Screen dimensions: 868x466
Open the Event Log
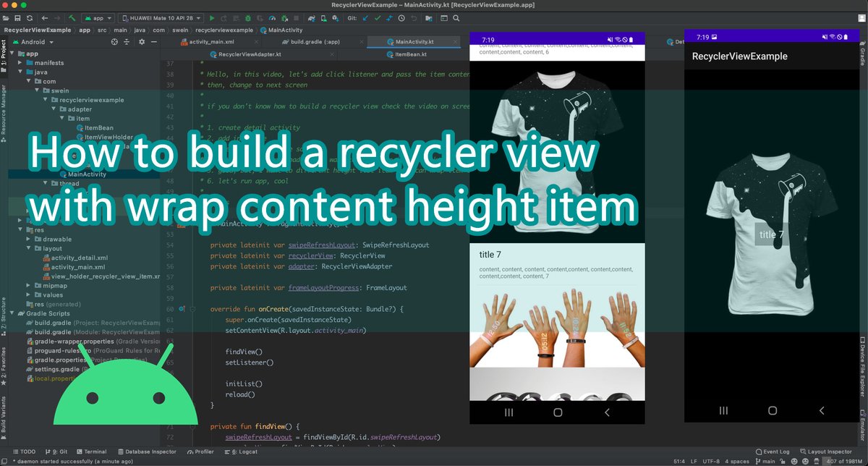tap(773, 452)
